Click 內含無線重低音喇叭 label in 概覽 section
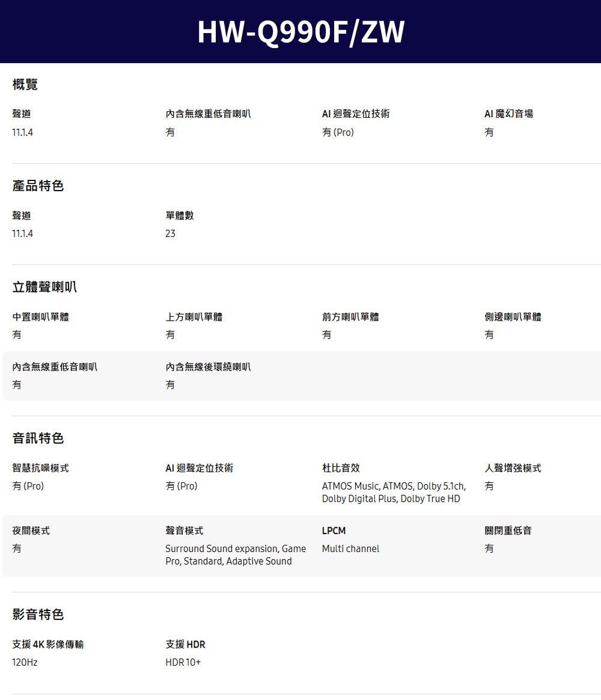Image resolution: width=601 pixels, height=700 pixels. [x=208, y=114]
